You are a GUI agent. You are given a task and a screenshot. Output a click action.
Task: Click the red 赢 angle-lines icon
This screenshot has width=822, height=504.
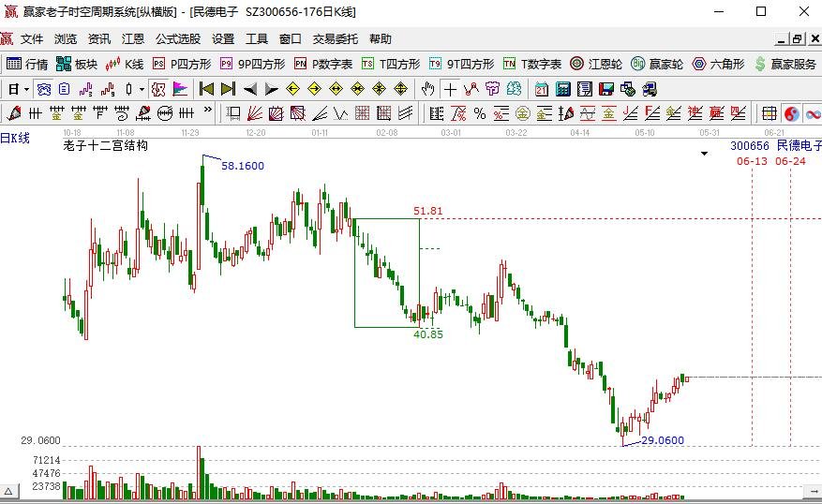coord(716,113)
